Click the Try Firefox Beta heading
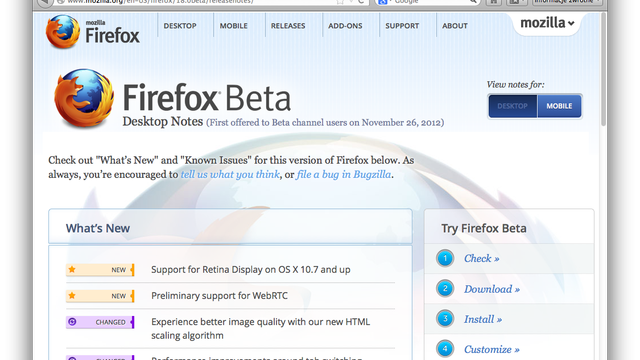This screenshot has height=360, width=640. pos(484,228)
